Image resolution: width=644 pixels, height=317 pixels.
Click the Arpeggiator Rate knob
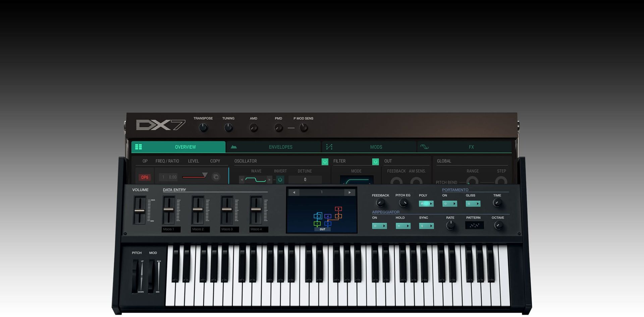point(450,225)
